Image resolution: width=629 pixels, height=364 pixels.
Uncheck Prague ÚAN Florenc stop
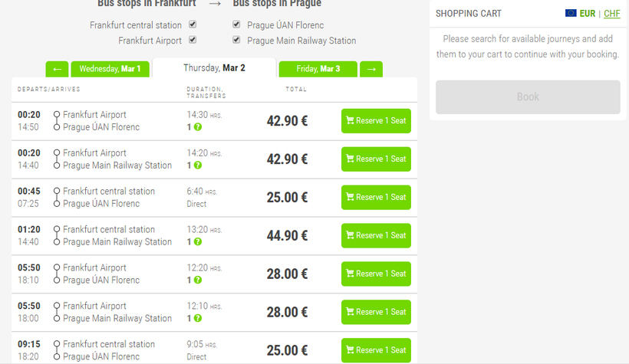click(x=236, y=25)
